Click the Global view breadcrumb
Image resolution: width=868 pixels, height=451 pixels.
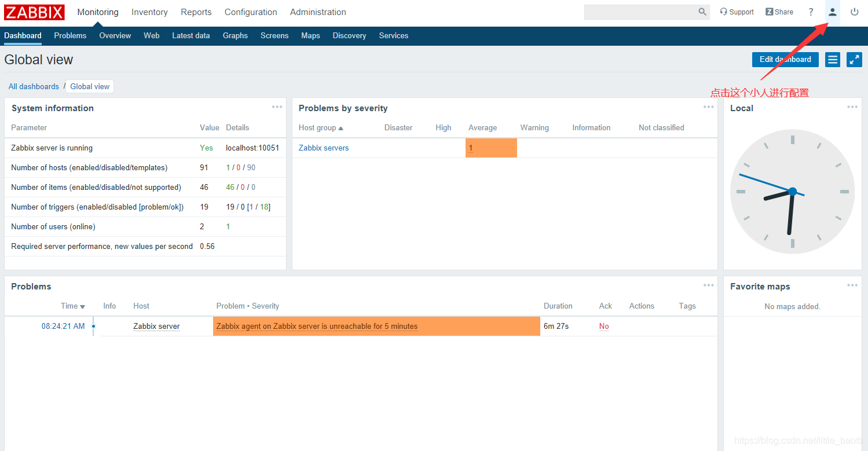(90, 87)
